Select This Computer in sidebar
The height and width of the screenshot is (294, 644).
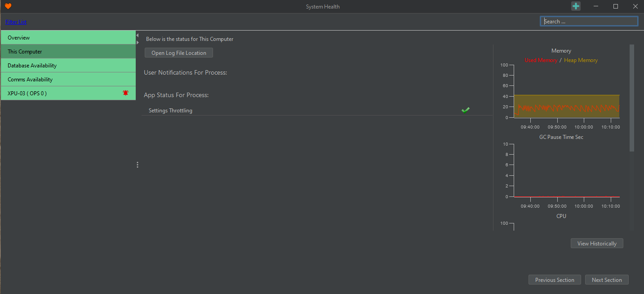click(67, 52)
